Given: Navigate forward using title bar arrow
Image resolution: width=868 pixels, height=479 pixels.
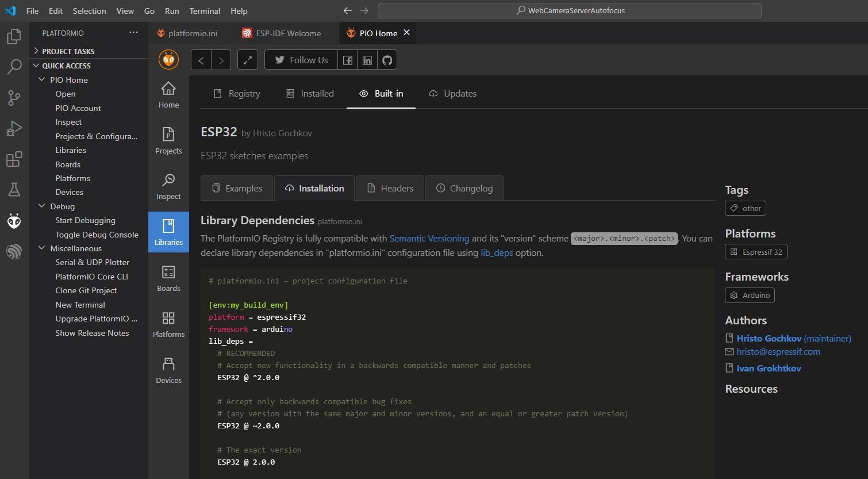Looking at the screenshot, I should pyautogui.click(x=364, y=10).
